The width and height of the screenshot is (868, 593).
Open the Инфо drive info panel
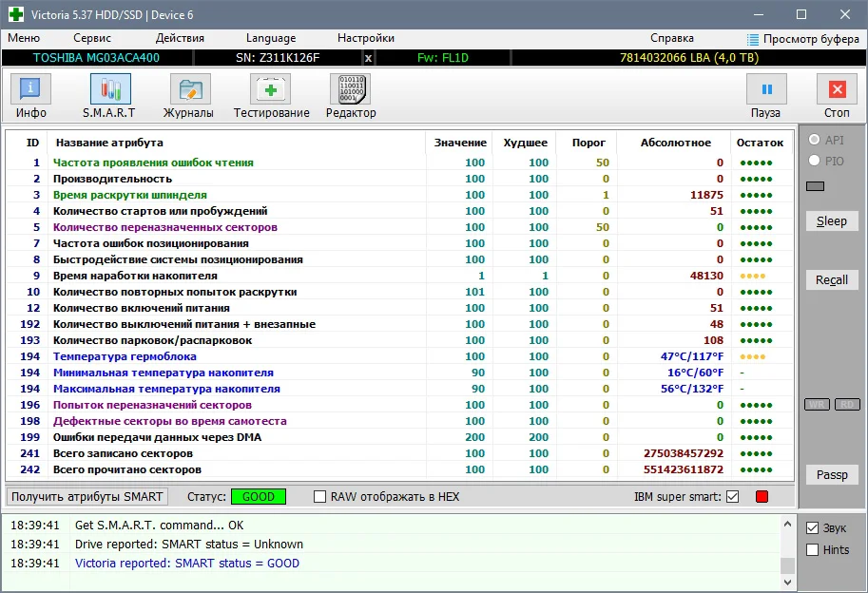click(31, 90)
